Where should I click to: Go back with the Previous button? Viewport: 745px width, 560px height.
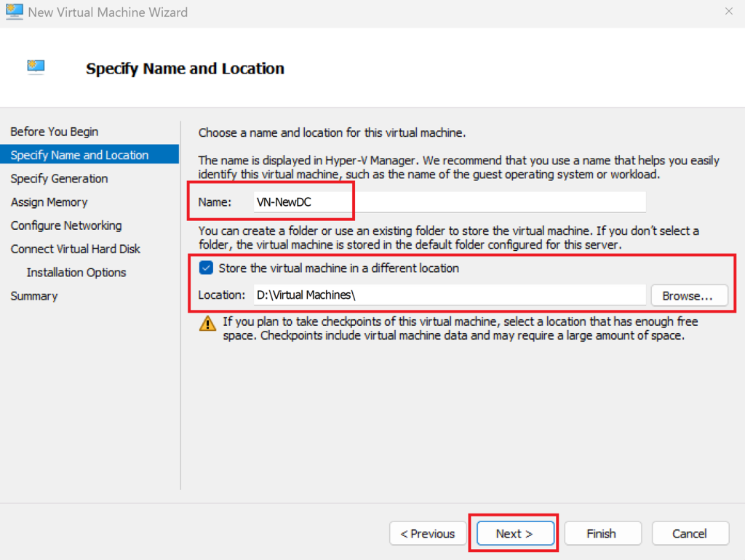(427, 534)
